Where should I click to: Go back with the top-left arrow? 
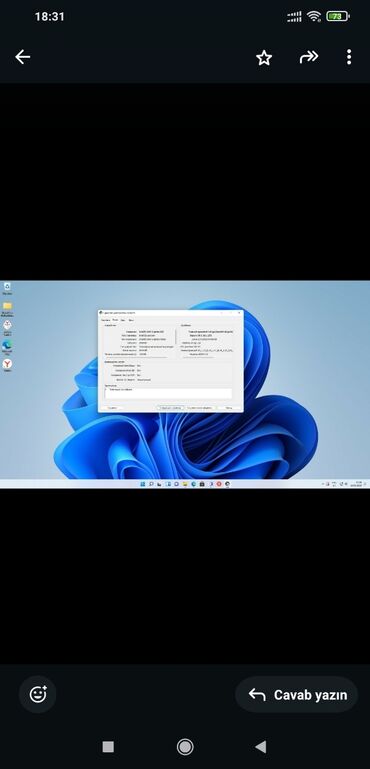point(23,57)
